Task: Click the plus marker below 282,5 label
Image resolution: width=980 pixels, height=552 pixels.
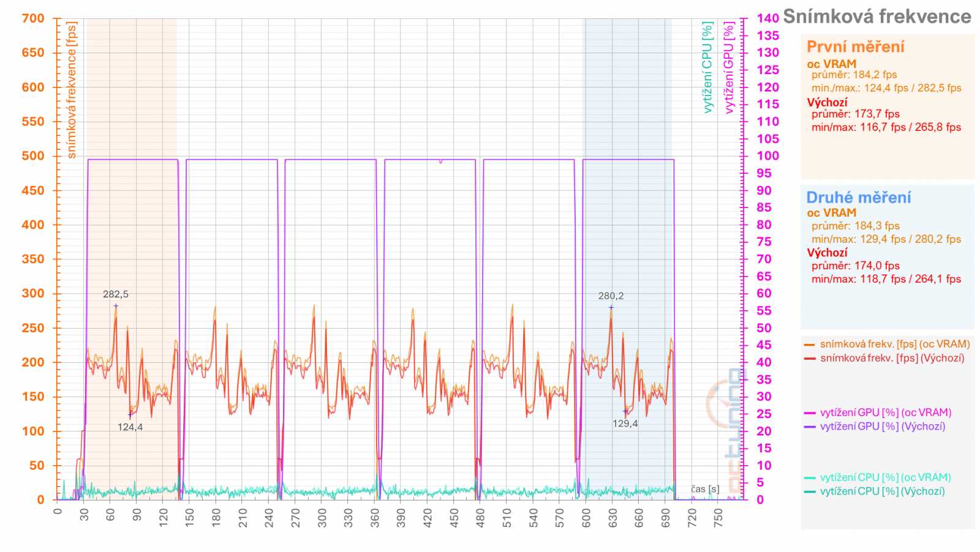Action: pyautogui.click(x=116, y=306)
